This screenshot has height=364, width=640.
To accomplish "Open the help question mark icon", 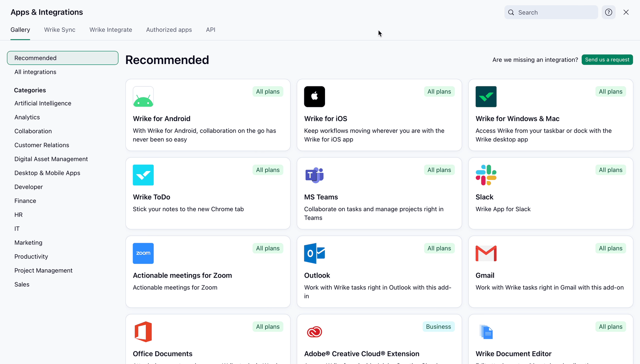I will [x=609, y=12].
